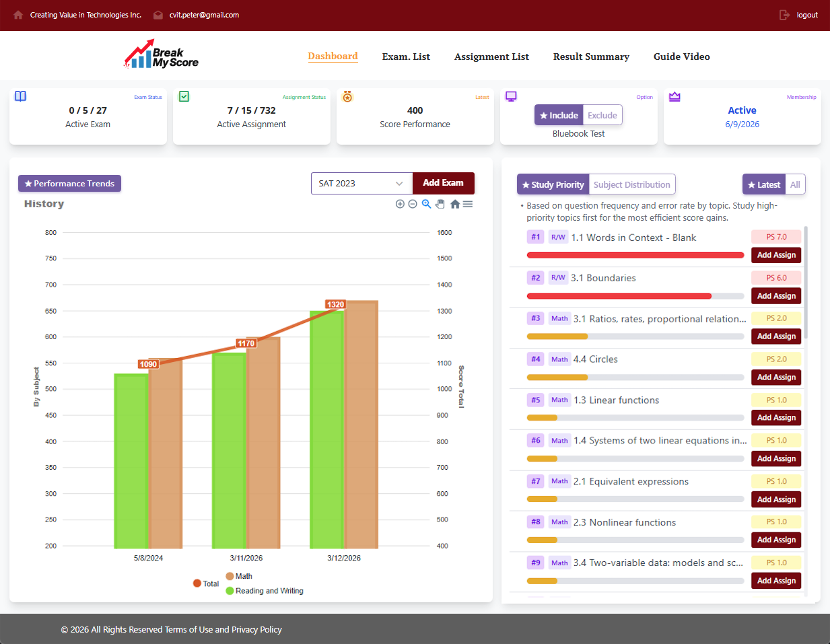The image size is (830, 644).
Task: Go to the Assignment List page
Action: pyautogui.click(x=491, y=57)
